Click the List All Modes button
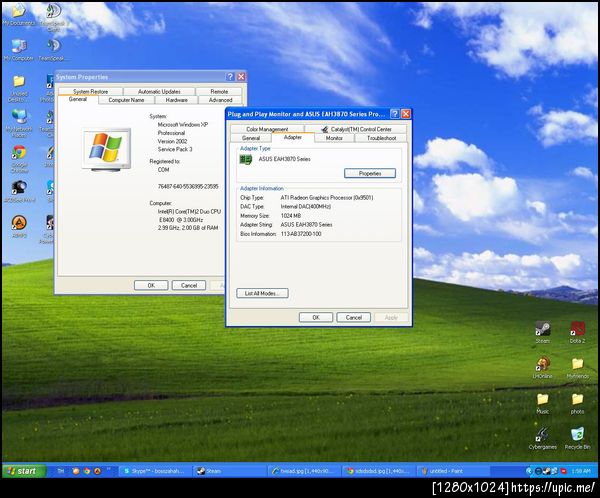600x498 pixels. click(262, 293)
